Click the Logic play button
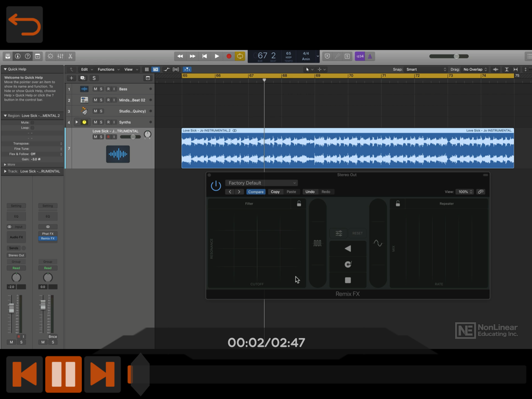Viewport: 532px width, 399px height. [217, 56]
